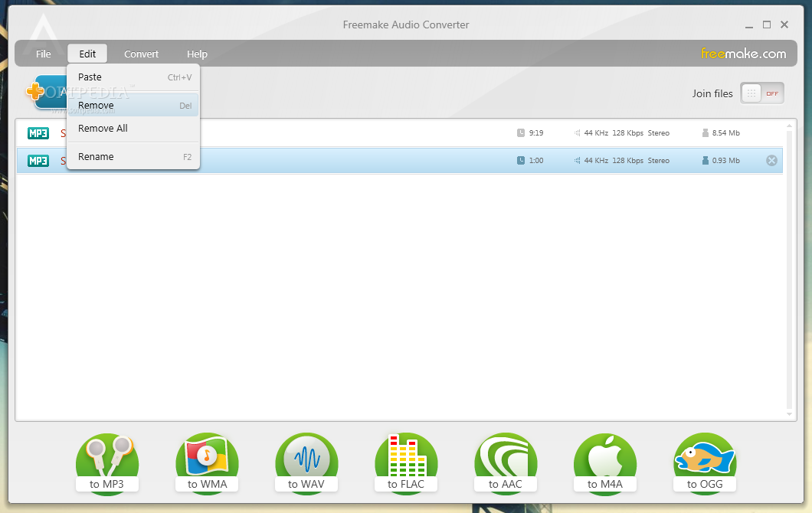Convert files to WAV format
812x513 pixels.
(306, 464)
